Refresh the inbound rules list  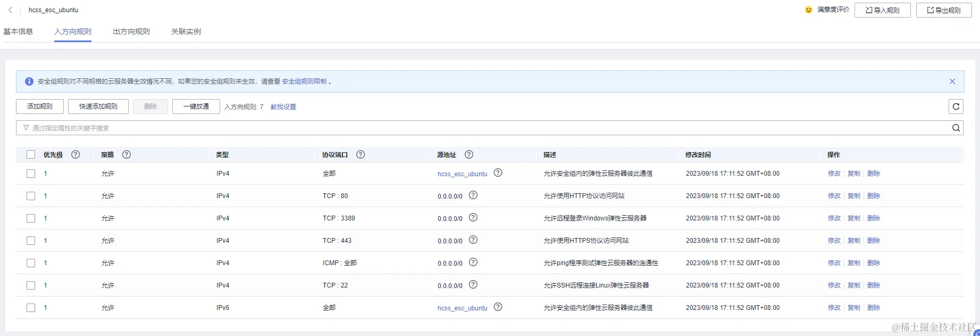click(x=956, y=106)
